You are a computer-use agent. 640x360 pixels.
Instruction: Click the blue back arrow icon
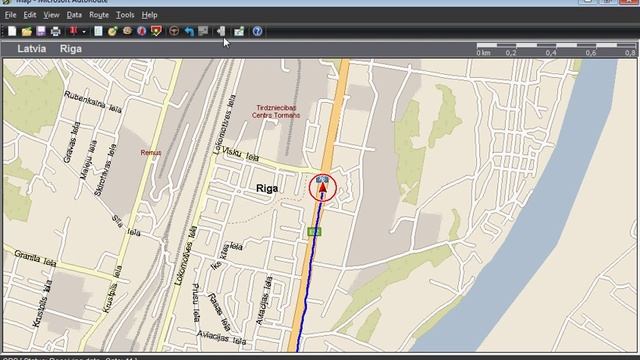(x=189, y=31)
